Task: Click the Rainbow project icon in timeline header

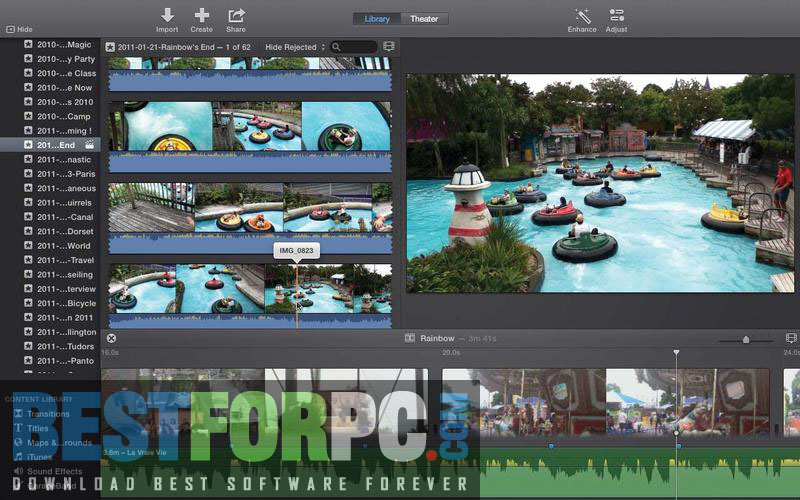Action: [410, 338]
